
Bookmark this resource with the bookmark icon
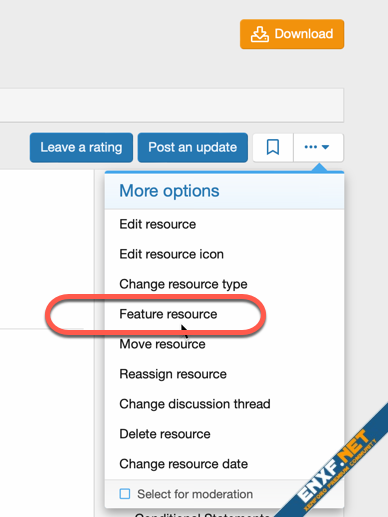pos(273,147)
